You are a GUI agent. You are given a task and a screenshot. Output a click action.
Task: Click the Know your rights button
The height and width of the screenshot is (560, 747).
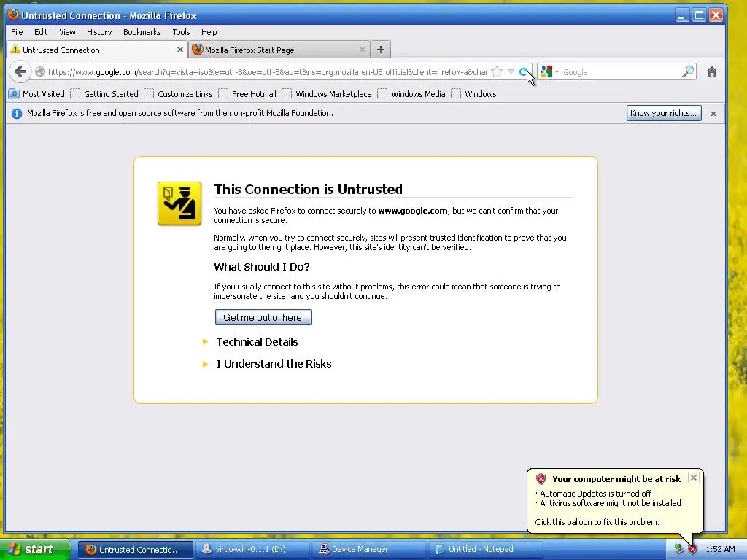[664, 113]
